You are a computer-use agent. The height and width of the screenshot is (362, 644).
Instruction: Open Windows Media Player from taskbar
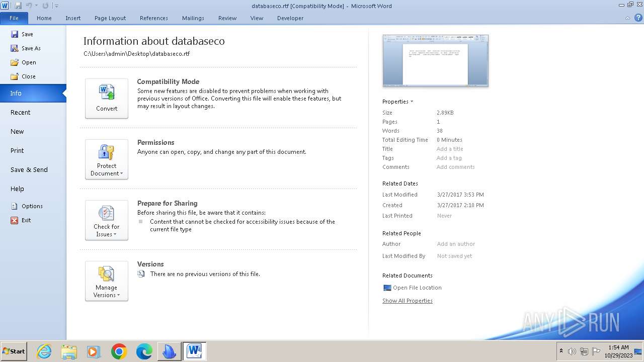coord(94,351)
